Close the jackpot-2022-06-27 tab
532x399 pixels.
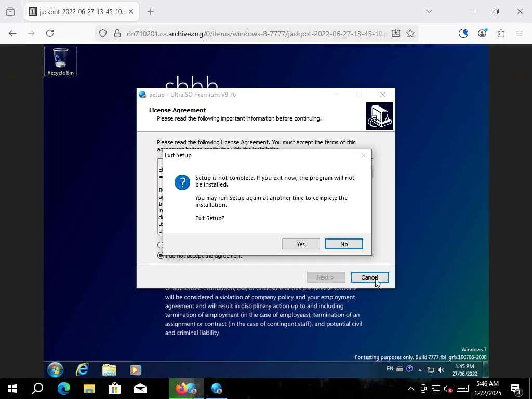tap(131, 12)
